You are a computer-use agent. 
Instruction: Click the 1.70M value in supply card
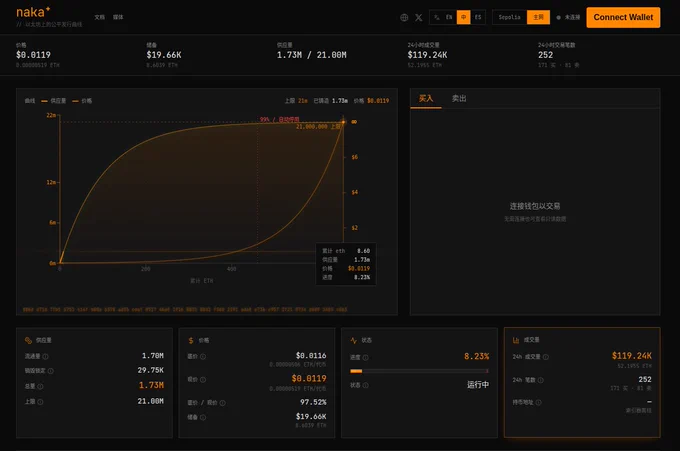pyautogui.click(x=153, y=356)
